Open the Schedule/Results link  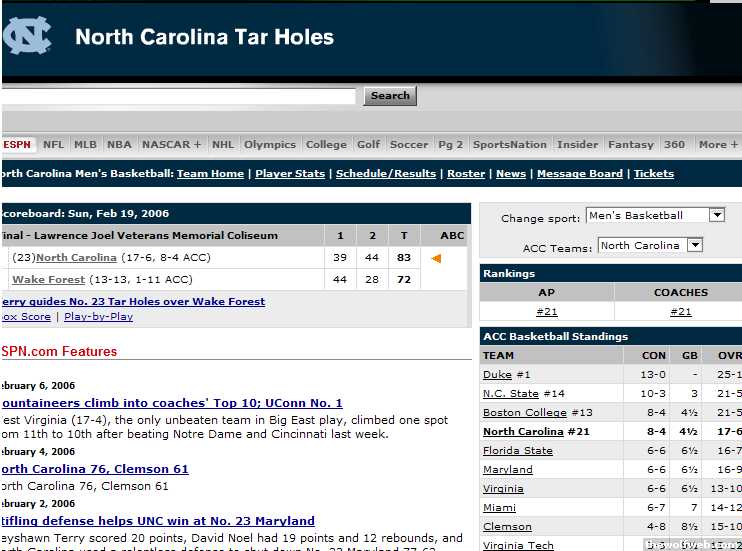[386, 173]
